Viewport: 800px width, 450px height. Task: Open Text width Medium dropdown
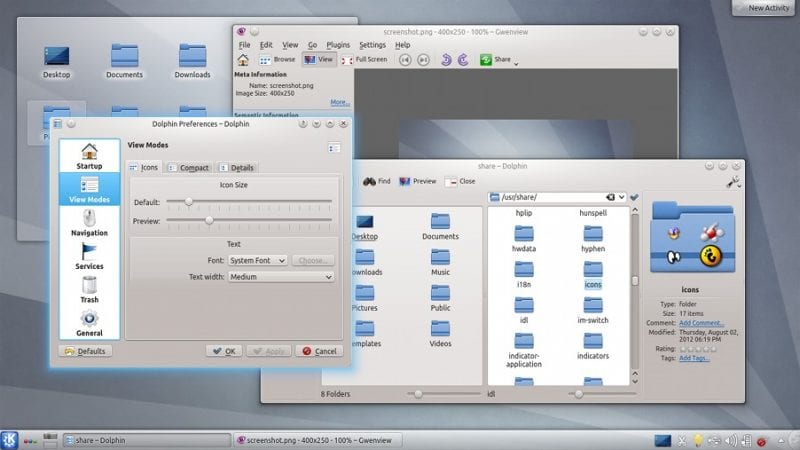coord(281,277)
